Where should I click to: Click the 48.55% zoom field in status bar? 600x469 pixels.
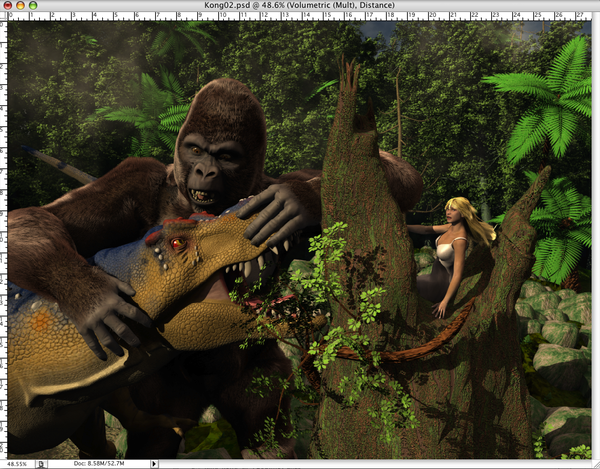tap(18, 464)
